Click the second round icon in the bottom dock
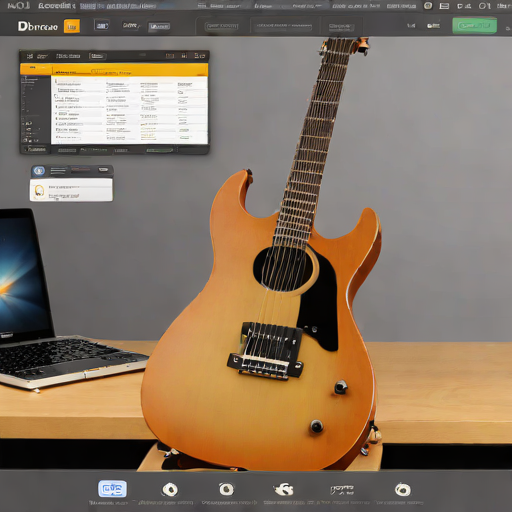Screen dimensions: 512x512 [x=170, y=490]
